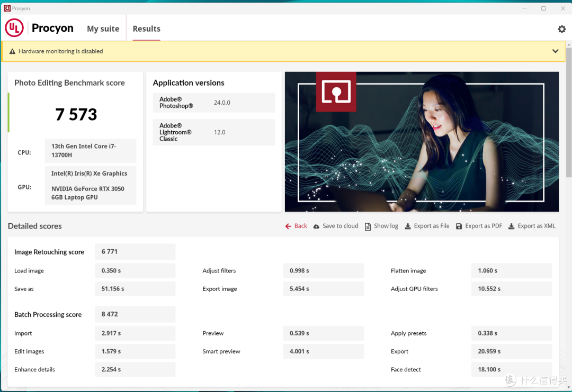Click the Adjust filters value 0.998 s
Screen dimensions: 572x392
[324, 271]
